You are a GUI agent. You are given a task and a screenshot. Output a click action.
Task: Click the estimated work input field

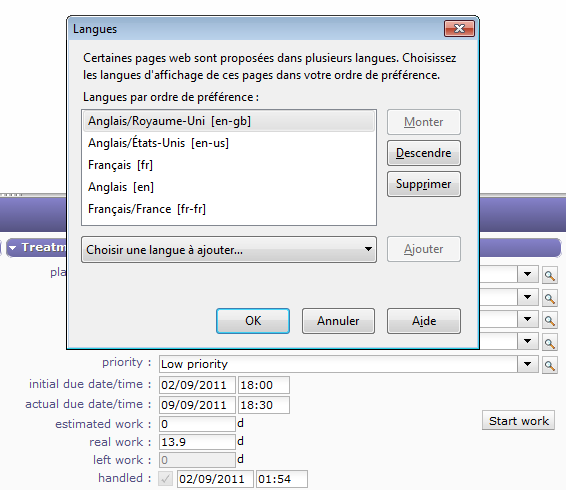pos(197,424)
